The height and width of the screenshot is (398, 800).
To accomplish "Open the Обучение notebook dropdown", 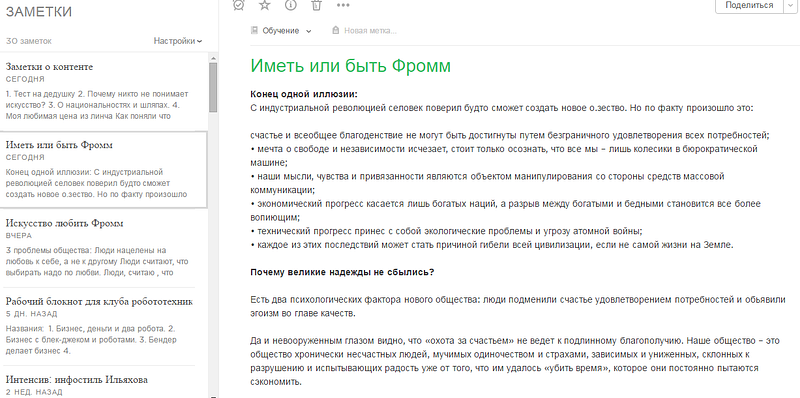I will pos(286,31).
